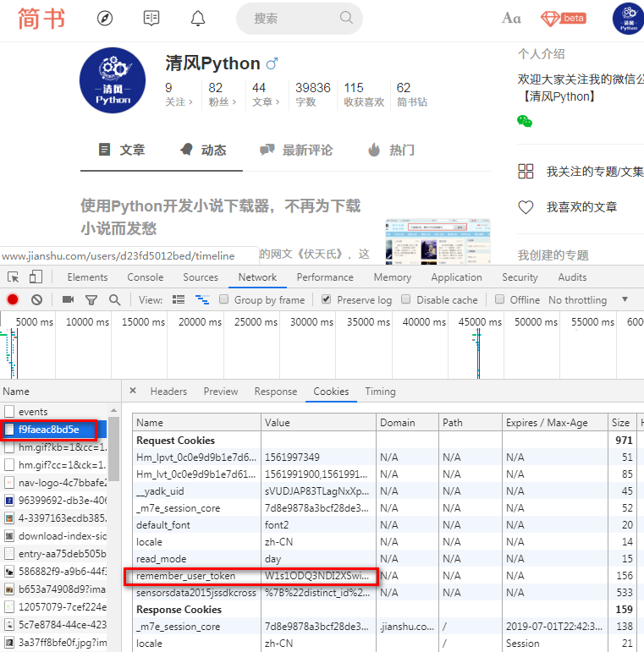Click the red record network log button
Viewport: 644px width, 652px height.
(x=13, y=299)
